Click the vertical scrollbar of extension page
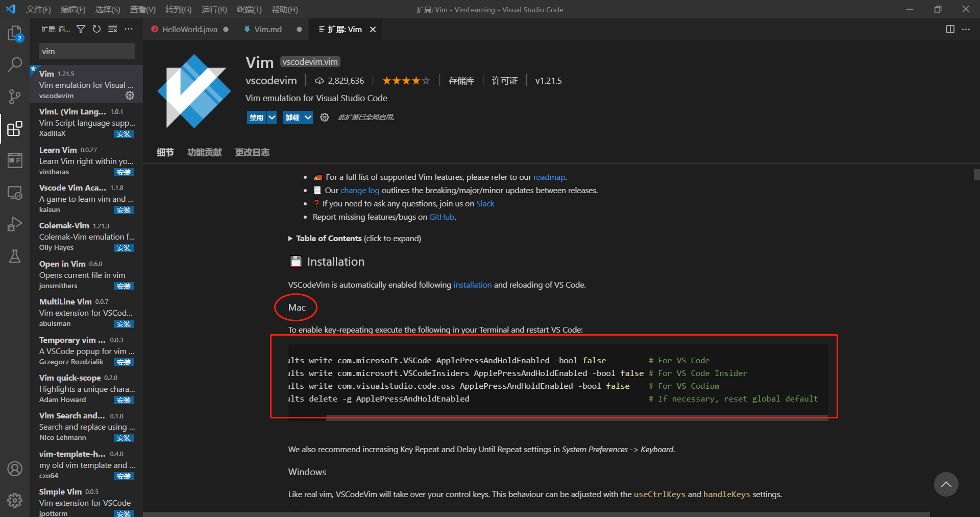980x517 pixels. pyautogui.click(x=976, y=175)
